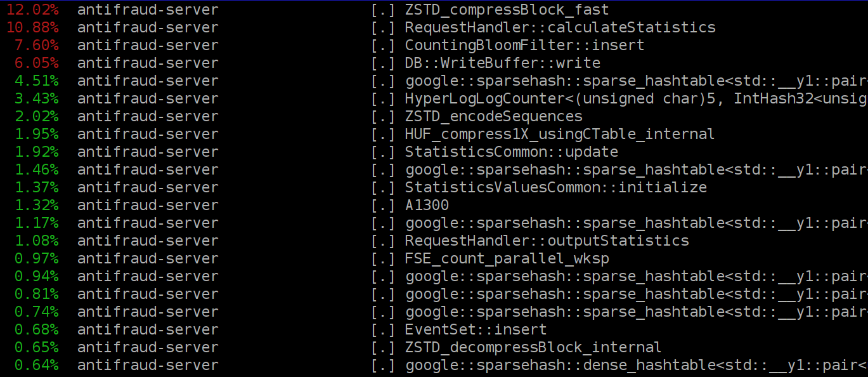Select the HyperLogLogCounter symbol line
Image resolution: width=868 pixels, height=377 pixels.
click(x=635, y=99)
